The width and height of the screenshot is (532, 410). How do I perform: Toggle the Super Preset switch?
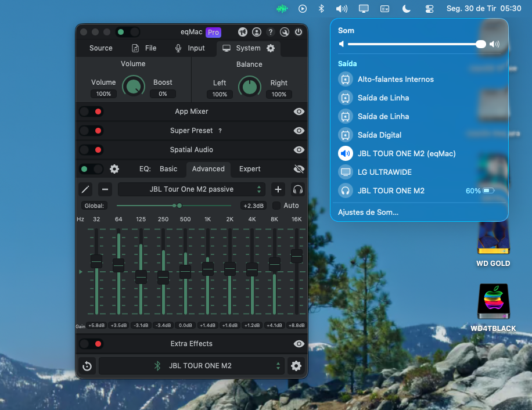(x=91, y=131)
